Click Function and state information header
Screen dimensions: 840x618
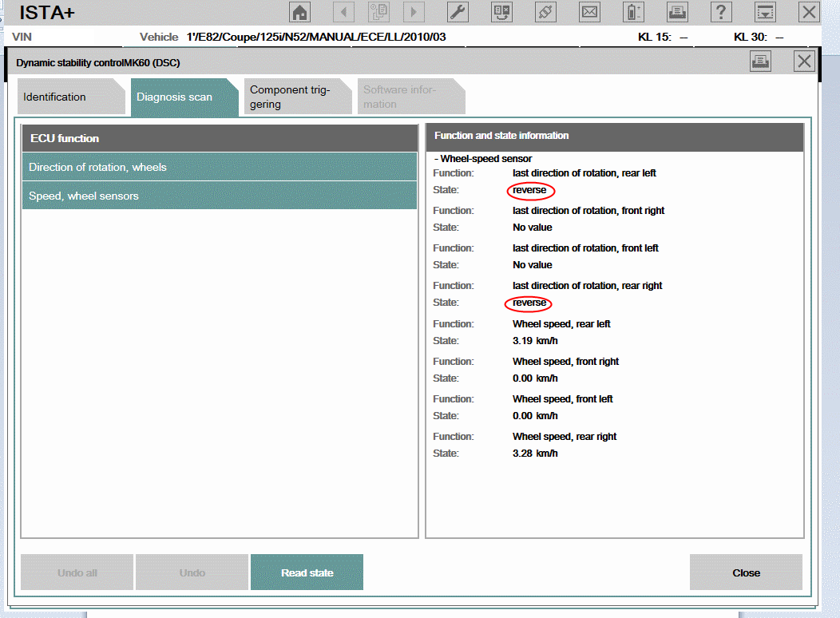pos(615,136)
